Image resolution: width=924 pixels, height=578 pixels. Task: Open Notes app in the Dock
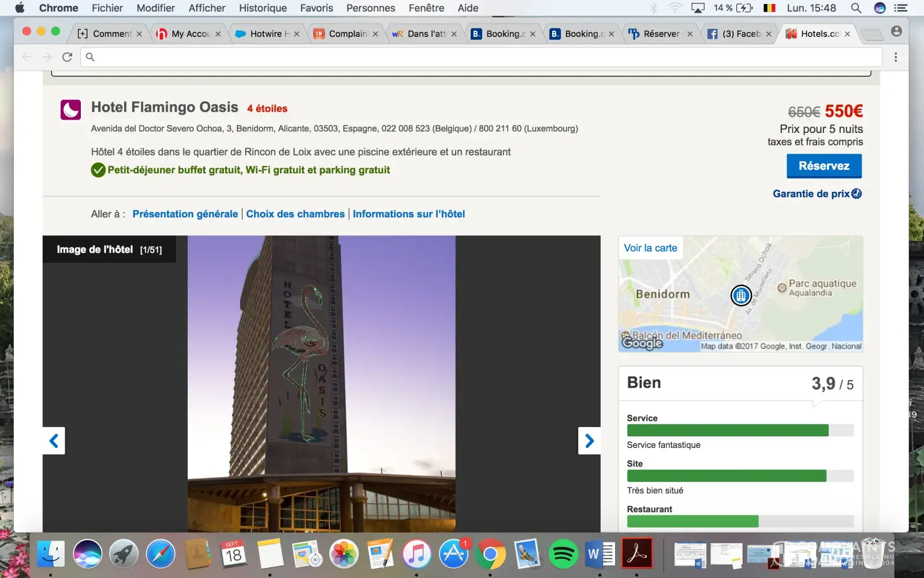tap(270, 554)
